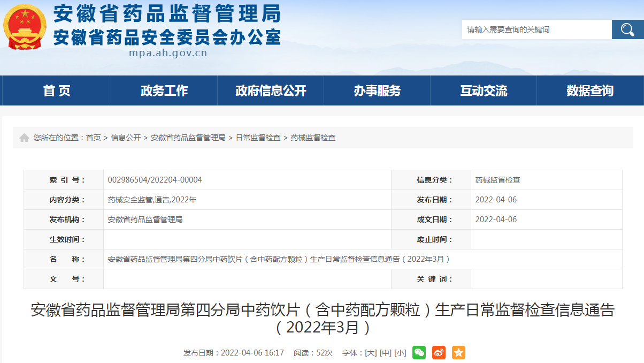Share via the green WeChat icon
Viewport: 644px width, 363px height.
pos(419,352)
